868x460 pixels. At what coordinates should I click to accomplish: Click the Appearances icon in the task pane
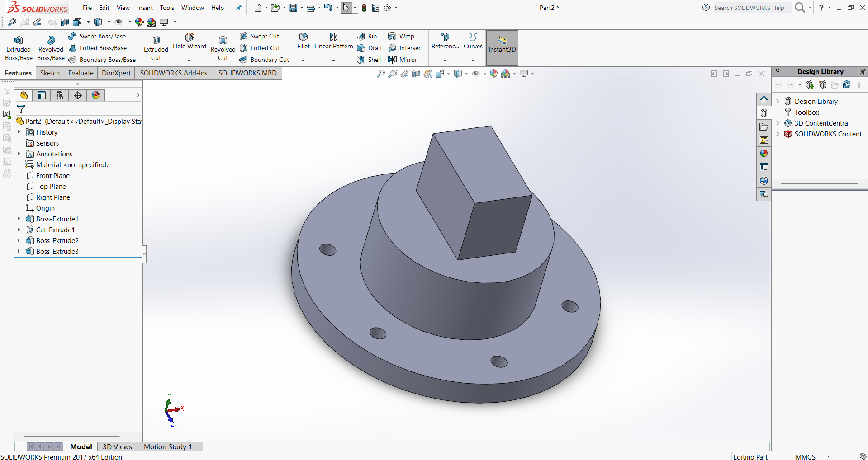pos(764,154)
